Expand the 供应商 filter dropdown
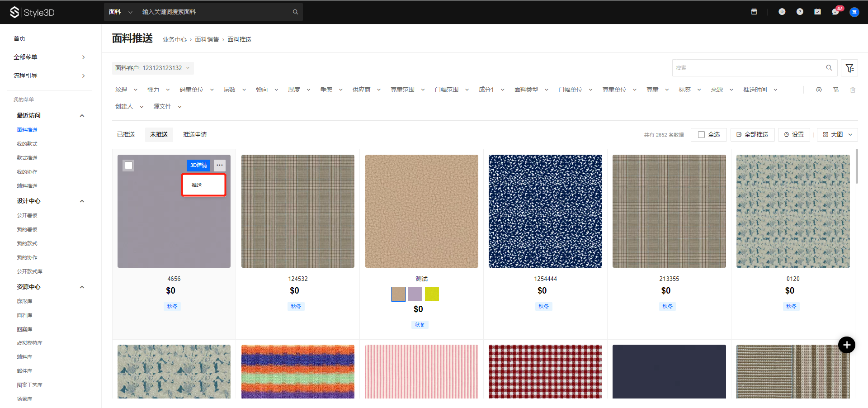Viewport: 868px width, 408px height. 366,90
